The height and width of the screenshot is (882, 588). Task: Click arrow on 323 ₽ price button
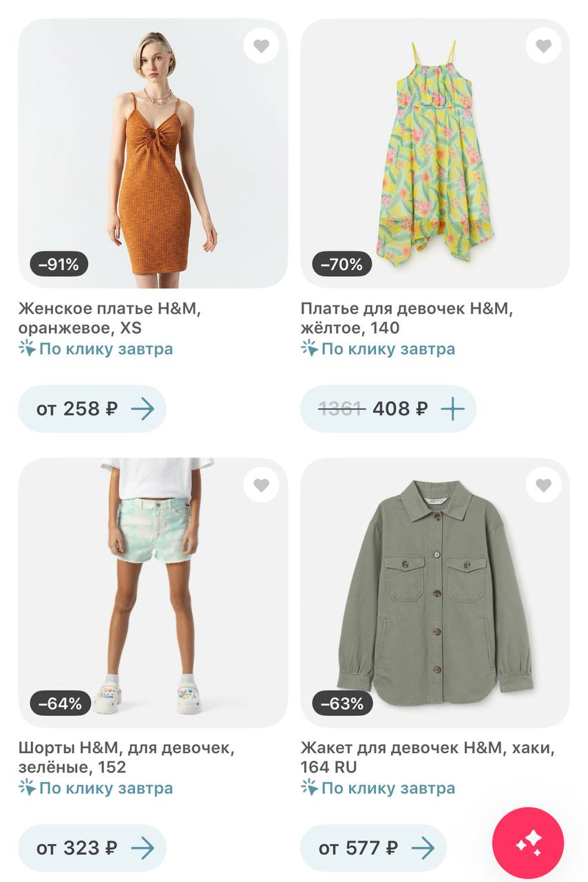coord(143,848)
